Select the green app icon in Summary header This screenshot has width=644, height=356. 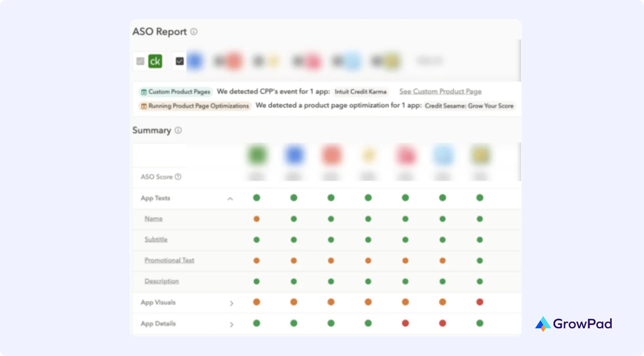pos(257,155)
